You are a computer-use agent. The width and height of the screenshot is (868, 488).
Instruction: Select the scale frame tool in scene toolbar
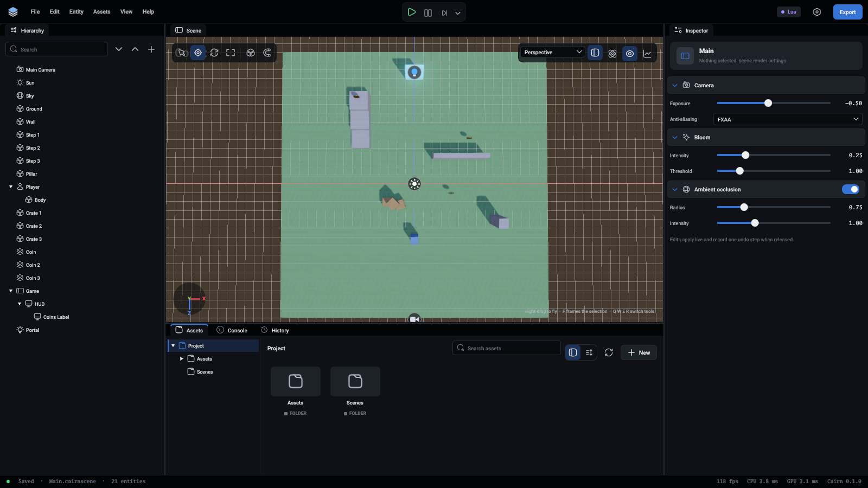231,53
